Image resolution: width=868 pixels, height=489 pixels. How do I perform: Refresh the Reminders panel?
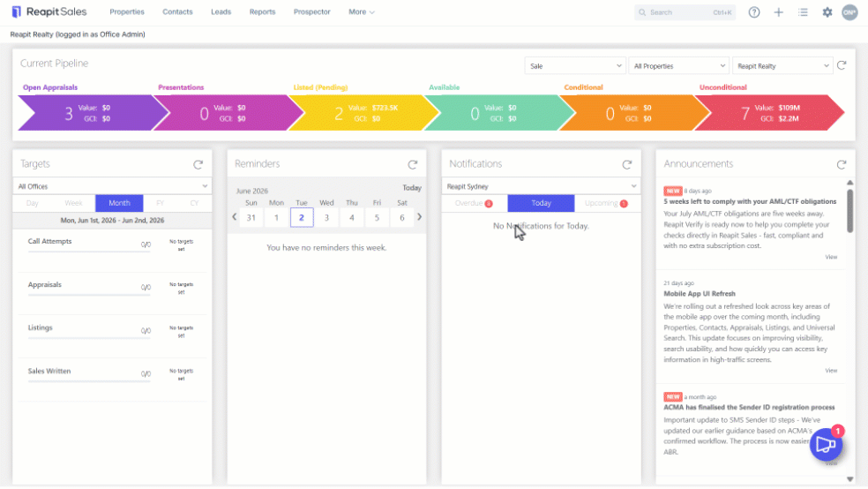click(x=413, y=164)
